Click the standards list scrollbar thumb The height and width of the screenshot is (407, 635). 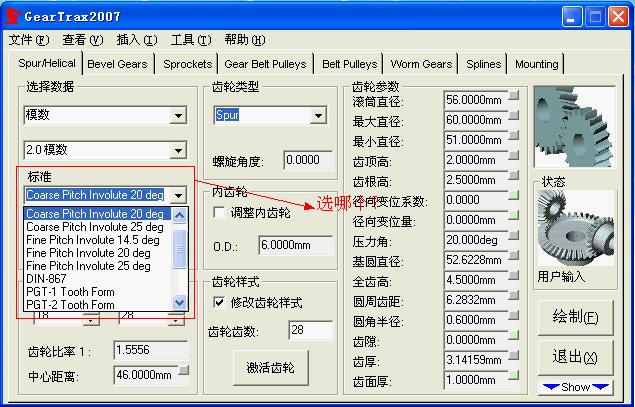pos(179,249)
